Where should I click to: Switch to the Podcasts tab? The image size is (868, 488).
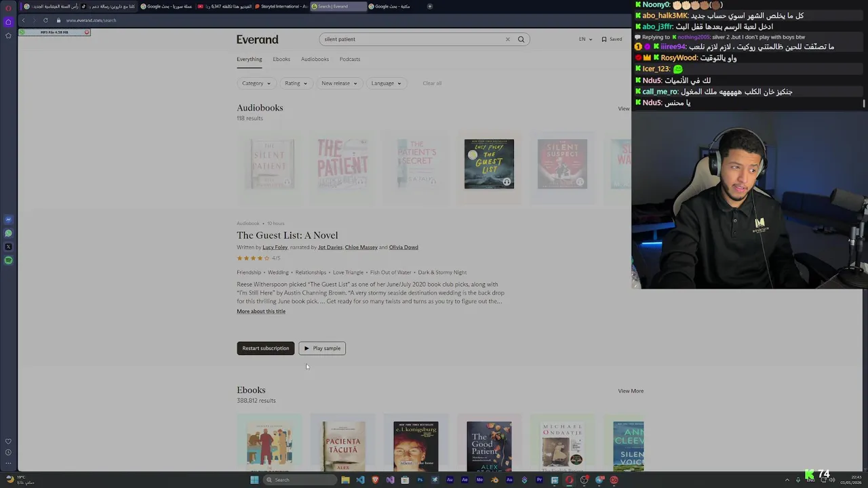pos(350,59)
